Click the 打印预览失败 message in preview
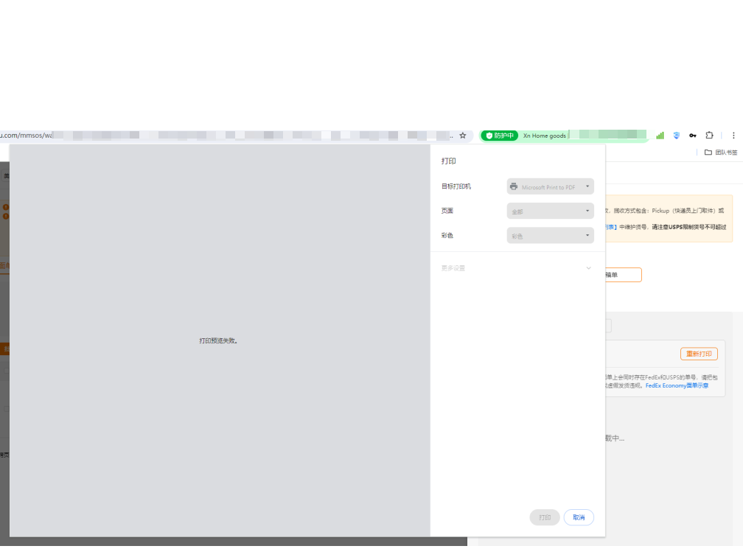Screen dimensions: 743x560 (219, 341)
